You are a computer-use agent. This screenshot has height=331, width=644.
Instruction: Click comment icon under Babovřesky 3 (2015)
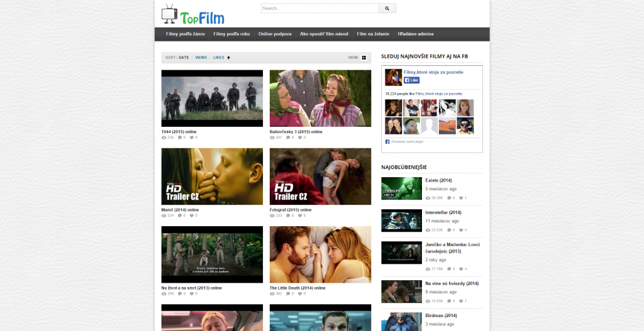pyautogui.click(x=288, y=138)
